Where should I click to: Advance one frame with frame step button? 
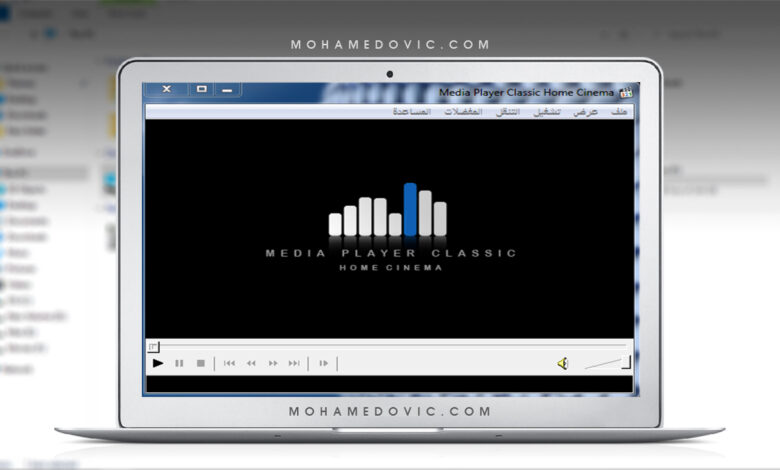pyautogui.click(x=323, y=364)
